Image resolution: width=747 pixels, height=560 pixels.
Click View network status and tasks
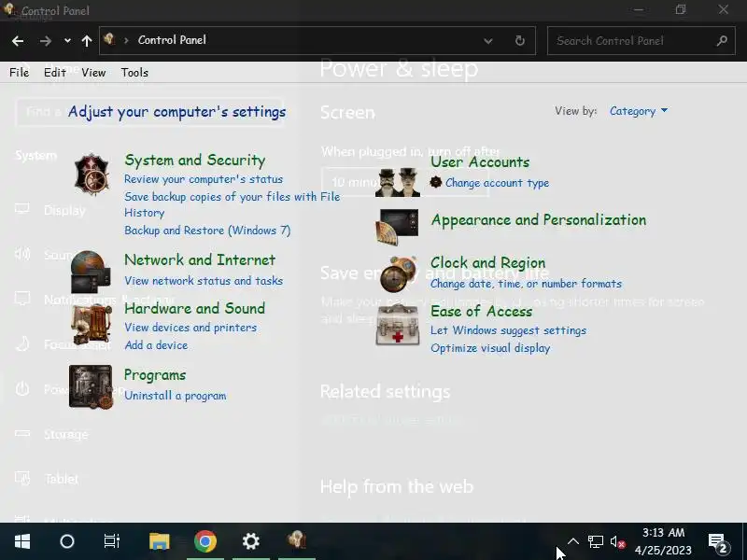(x=204, y=281)
